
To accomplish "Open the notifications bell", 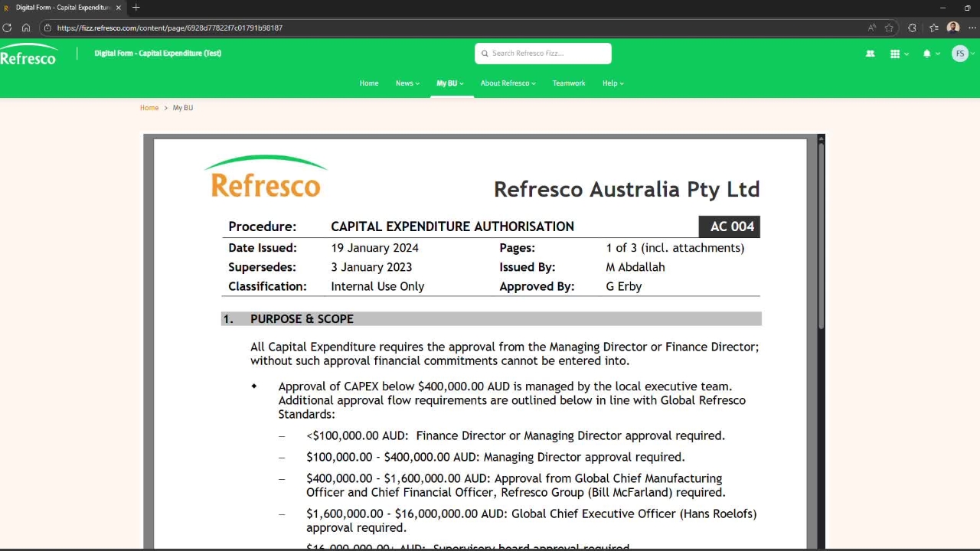I will tap(927, 54).
